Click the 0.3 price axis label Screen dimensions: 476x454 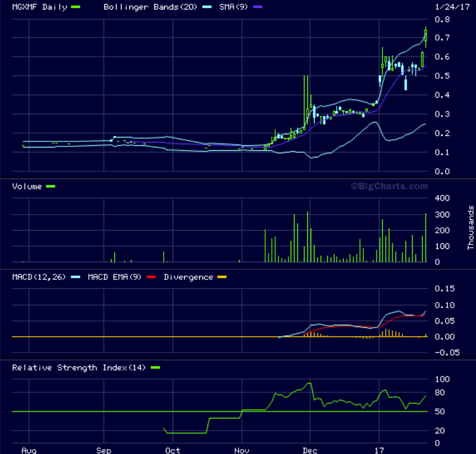(x=442, y=114)
